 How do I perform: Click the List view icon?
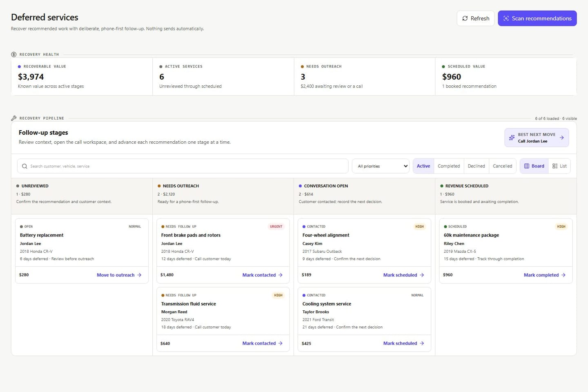[x=555, y=166]
